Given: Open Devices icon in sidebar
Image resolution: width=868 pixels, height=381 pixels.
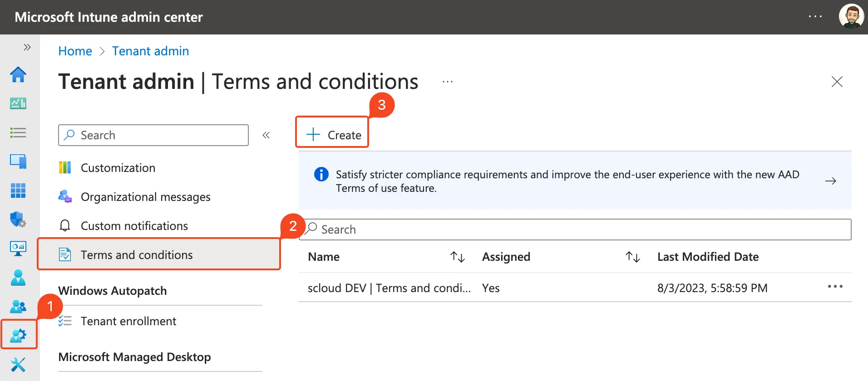Looking at the screenshot, I should tap(18, 161).
